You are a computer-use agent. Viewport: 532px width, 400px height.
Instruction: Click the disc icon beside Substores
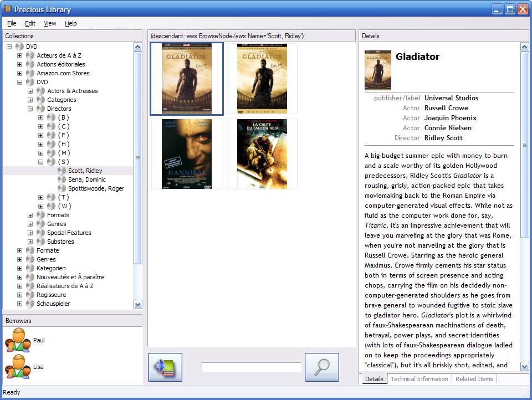click(40, 241)
